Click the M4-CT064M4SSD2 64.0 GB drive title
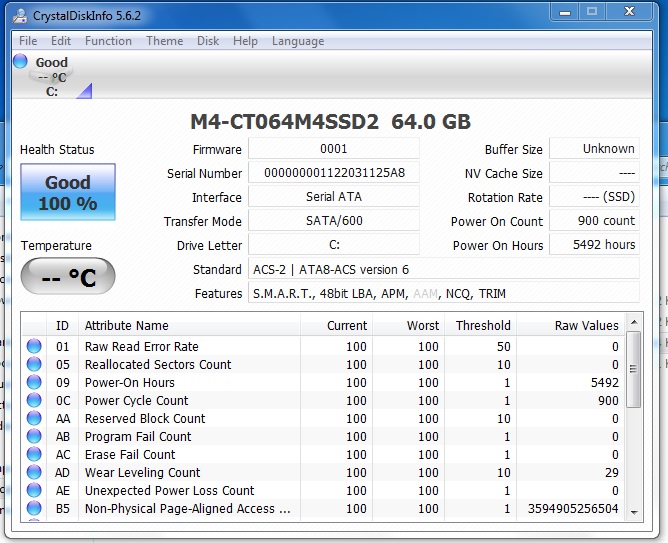The width and height of the screenshot is (668, 543). click(x=331, y=122)
